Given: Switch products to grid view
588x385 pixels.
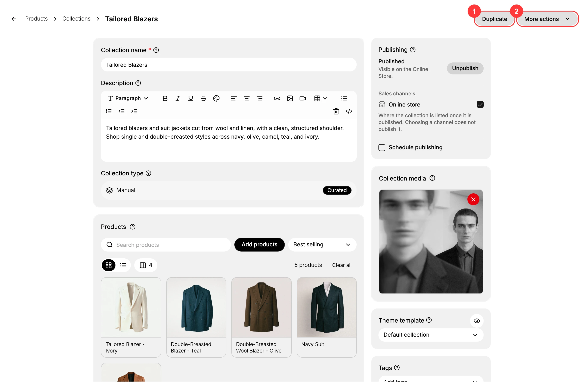Looking at the screenshot, I should click(108, 265).
